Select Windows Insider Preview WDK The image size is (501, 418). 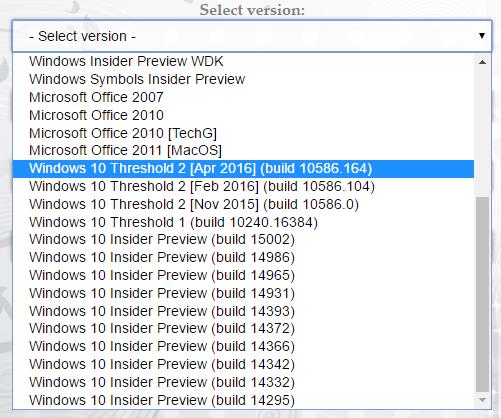[243, 61]
